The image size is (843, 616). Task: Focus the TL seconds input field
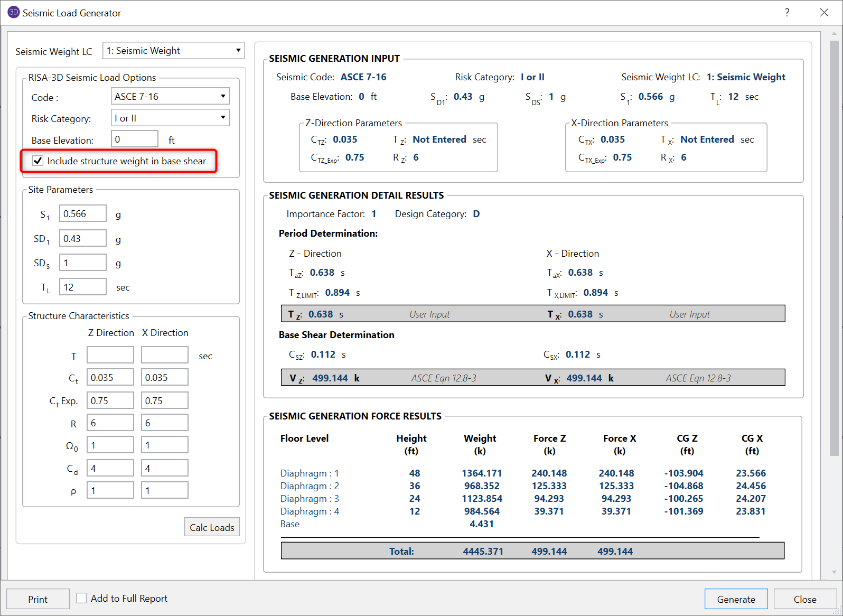click(x=82, y=287)
